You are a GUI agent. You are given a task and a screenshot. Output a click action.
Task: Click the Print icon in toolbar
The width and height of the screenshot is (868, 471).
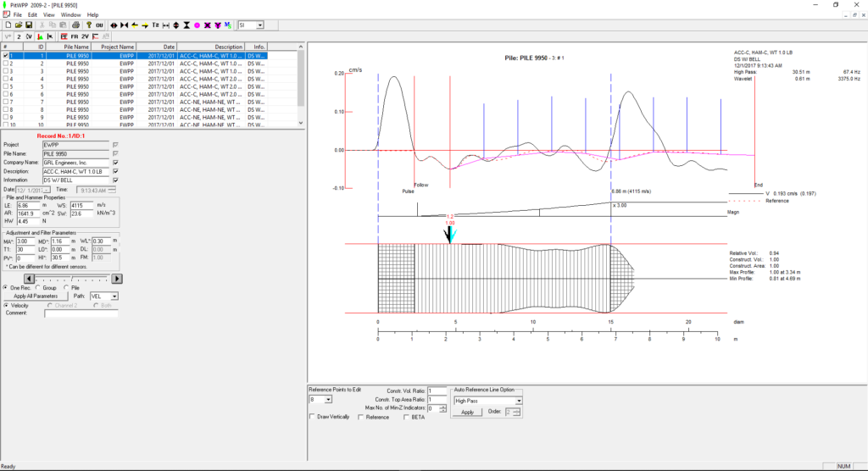pos(75,25)
